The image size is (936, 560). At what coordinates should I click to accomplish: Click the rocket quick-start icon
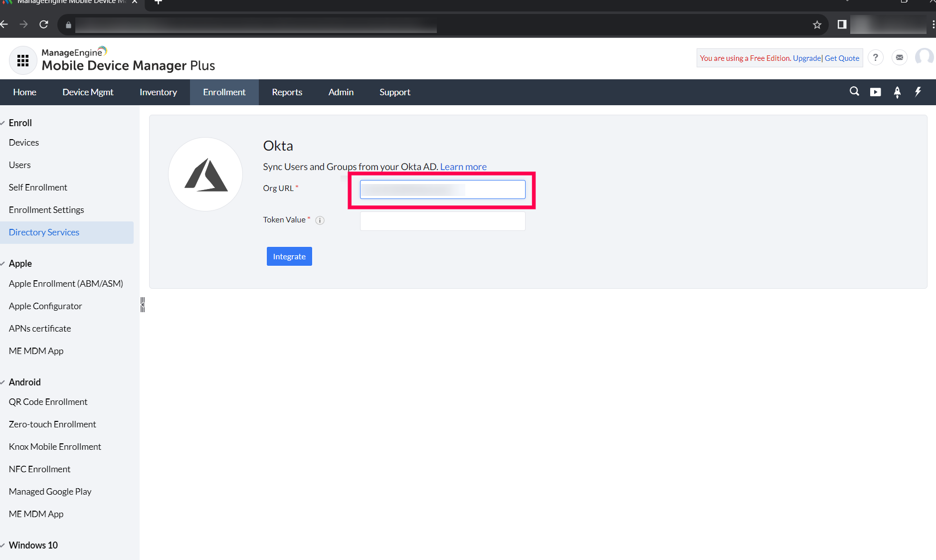click(x=897, y=92)
